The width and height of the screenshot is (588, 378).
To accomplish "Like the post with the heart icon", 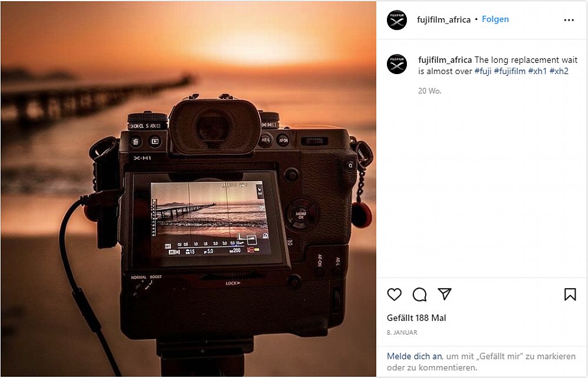I will coord(394,295).
